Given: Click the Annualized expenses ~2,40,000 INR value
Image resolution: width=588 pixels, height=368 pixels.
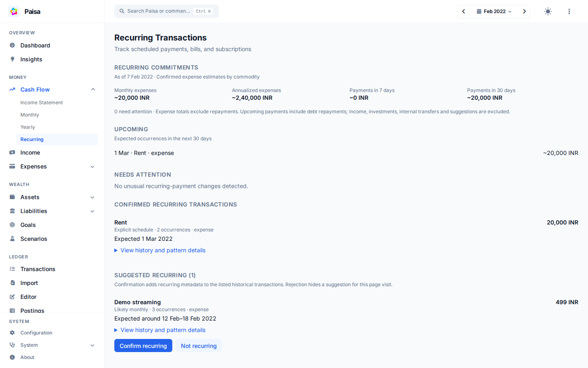Looking at the screenshot, I should coord(252,98).
